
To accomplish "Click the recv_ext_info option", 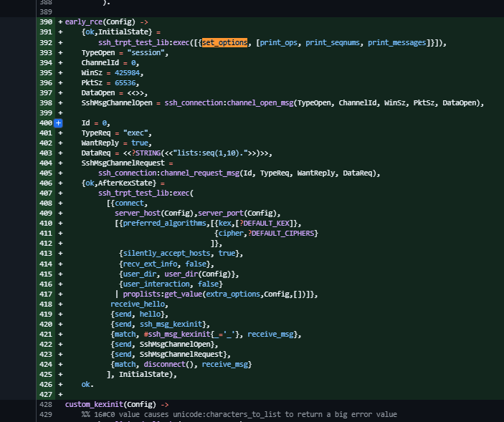I will coord(150,264).
